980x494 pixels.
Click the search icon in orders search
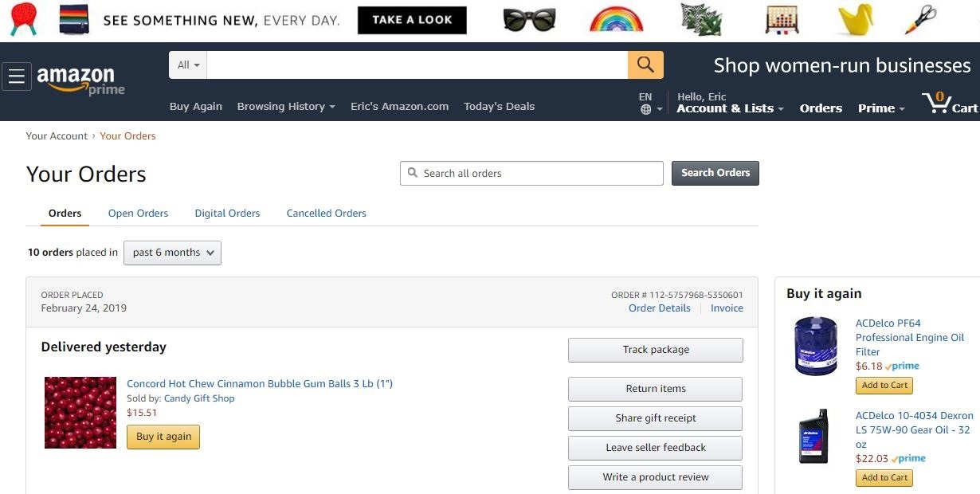(x=413, y=173)
